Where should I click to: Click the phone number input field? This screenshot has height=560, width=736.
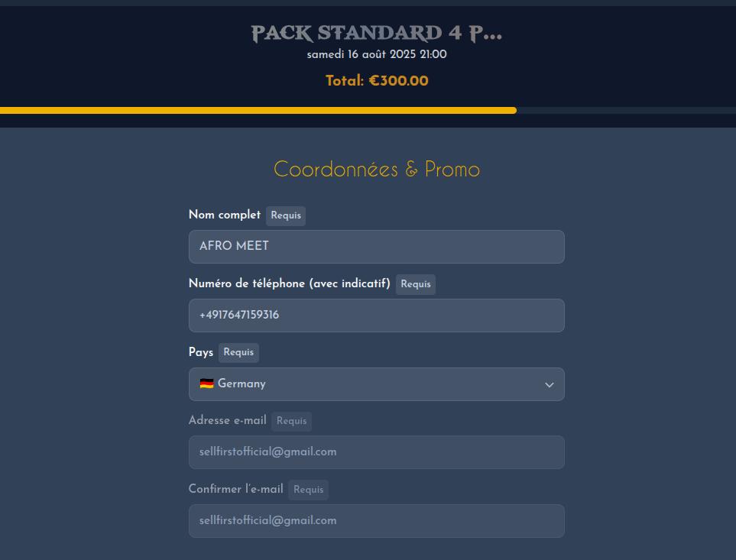click(377, 316)
